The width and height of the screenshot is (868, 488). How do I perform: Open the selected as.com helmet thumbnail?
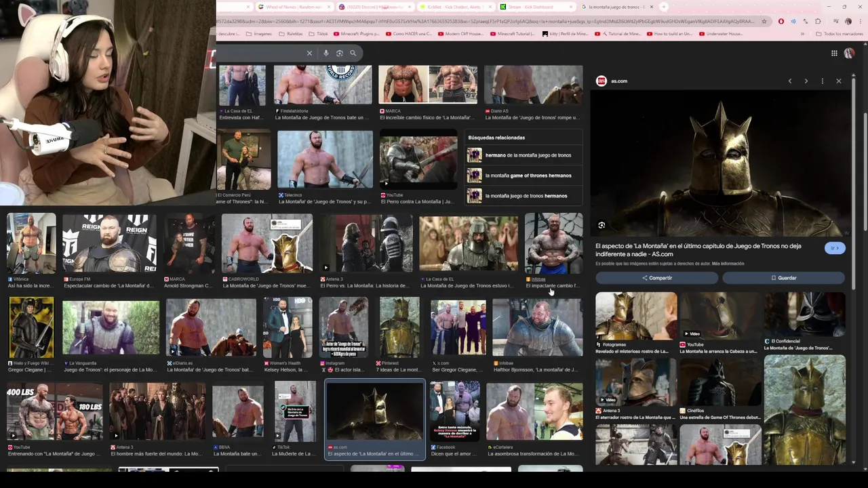point(375,411)
